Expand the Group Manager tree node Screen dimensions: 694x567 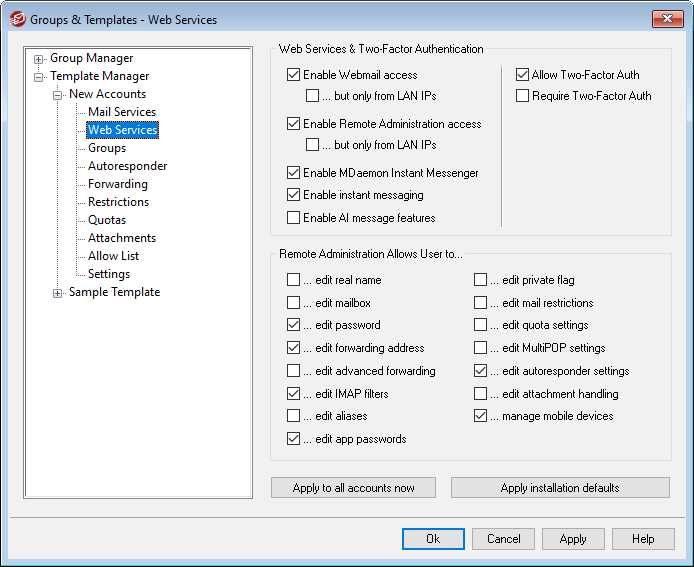pyautogui.click(x=39, y=59)
